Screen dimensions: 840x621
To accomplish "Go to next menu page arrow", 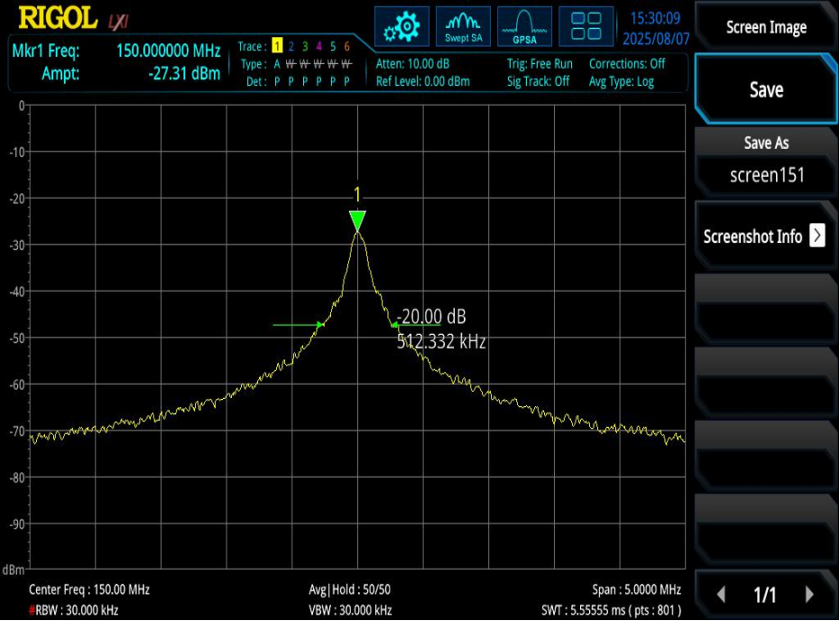I will (809, 595).
